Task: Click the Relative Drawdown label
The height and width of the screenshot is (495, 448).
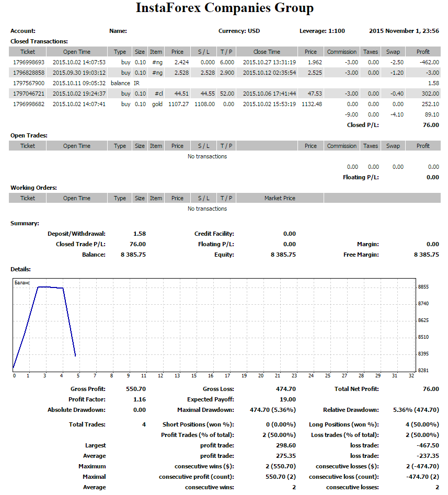Action: coord(351,410)
